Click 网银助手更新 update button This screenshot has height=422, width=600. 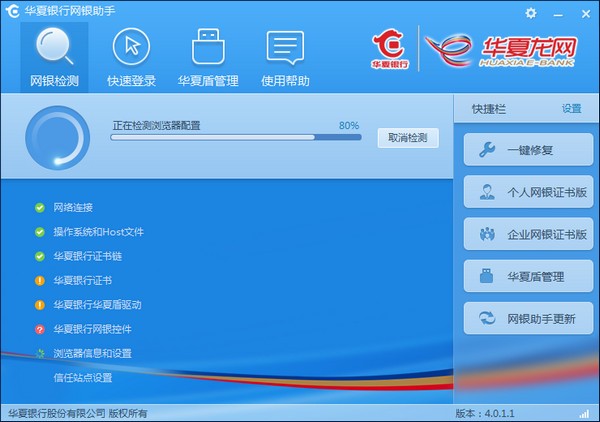(x=528, y=318)
